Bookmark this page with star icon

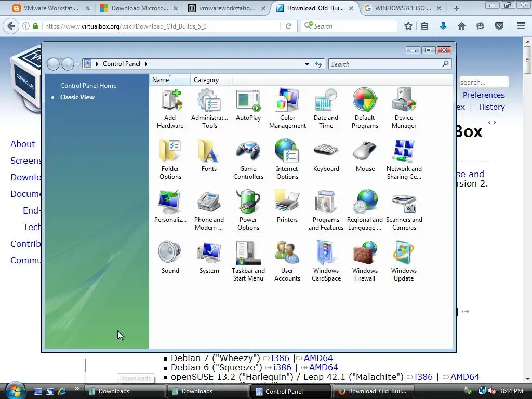tap(408, 26)
